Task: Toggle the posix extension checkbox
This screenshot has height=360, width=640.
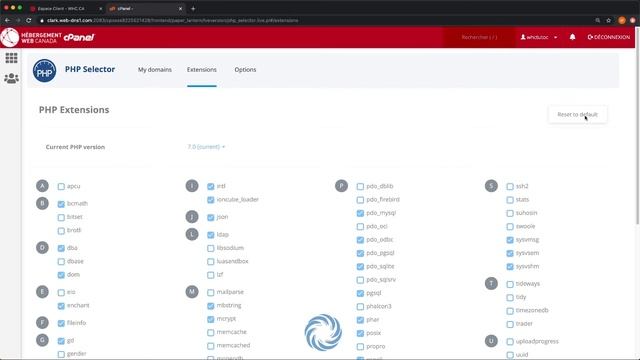Action: coord(360,333)
